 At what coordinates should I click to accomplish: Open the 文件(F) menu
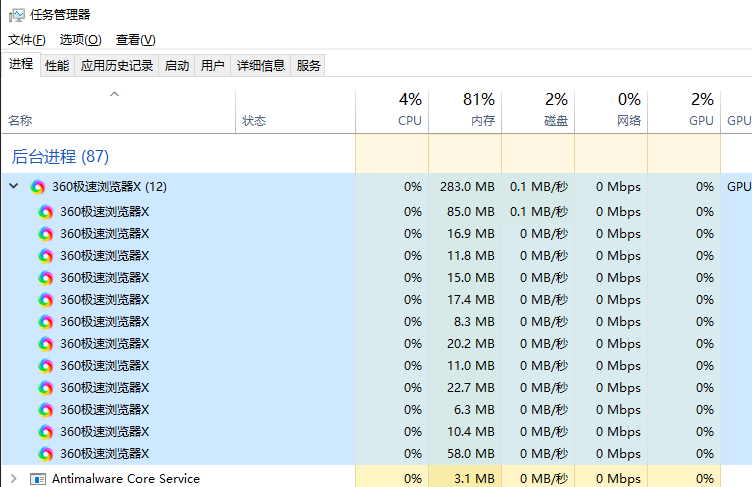pos(27,40)
